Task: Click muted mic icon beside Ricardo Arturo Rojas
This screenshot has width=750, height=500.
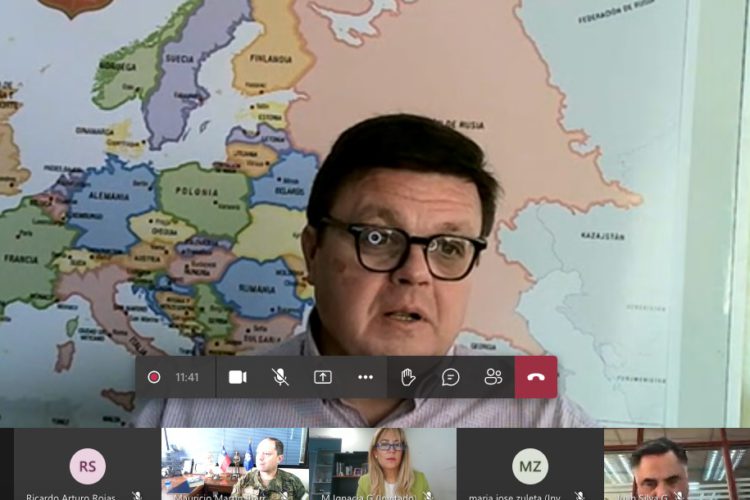Action: pyautogui.click(x=137, y=495)
